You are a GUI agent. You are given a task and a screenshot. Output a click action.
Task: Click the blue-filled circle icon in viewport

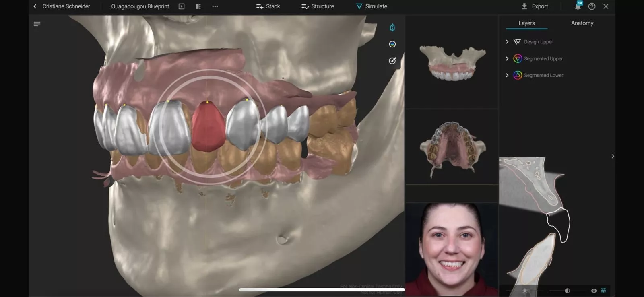[x=392, y=44]
